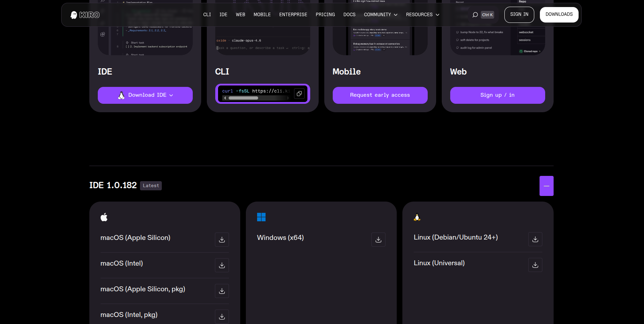Download macOS (Intel) installer
This screenshot has width=644, height=324.
222,265
